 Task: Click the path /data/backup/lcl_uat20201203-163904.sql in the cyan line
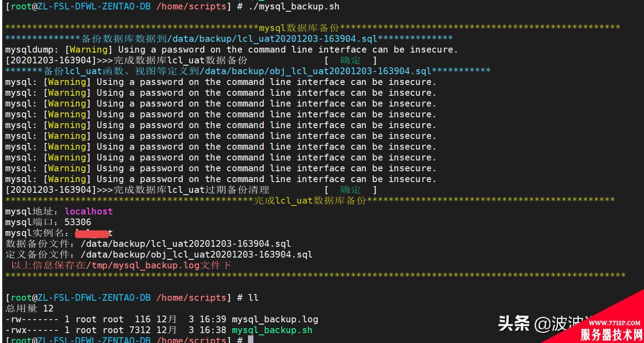(x=272, y=39)
